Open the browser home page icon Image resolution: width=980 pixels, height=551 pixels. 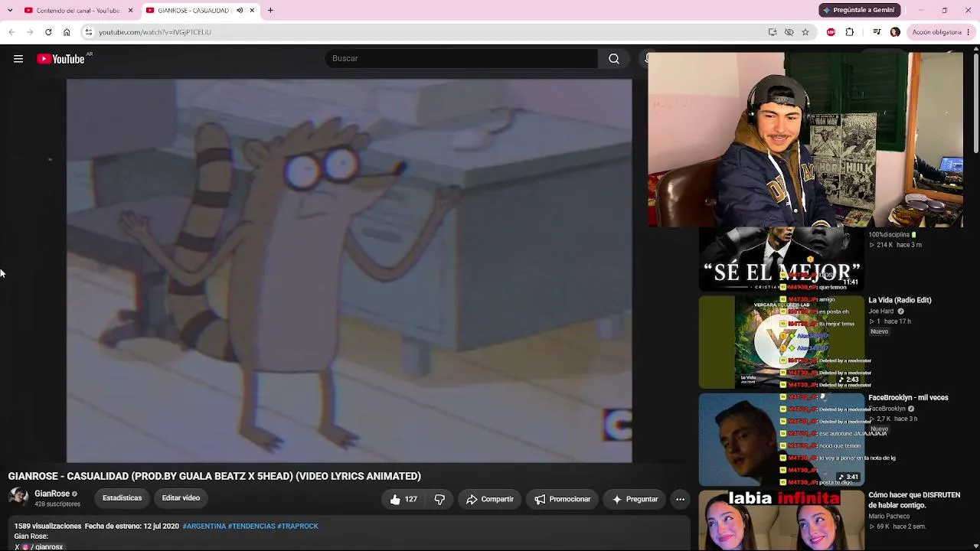[x=67, y=32]
